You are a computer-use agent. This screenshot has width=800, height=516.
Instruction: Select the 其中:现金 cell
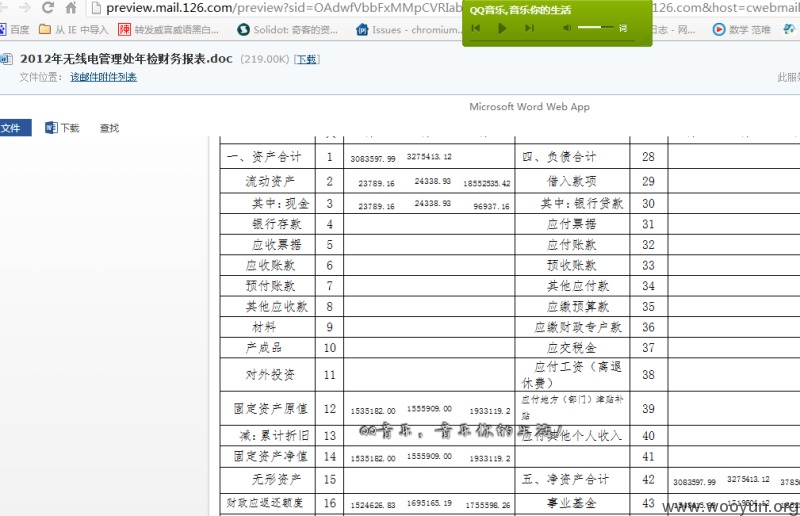tap(268, 204)
